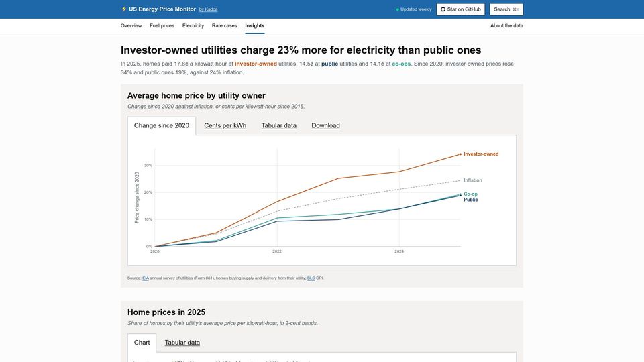This screenshot has height=362, width=644.
Task: Open Tabular data tab in utility owner chart
Action: click(279, 125)
